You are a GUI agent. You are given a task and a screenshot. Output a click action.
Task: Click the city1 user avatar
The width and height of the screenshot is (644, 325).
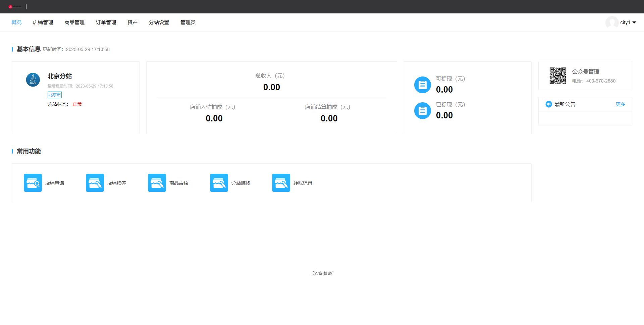pos(612,22)
